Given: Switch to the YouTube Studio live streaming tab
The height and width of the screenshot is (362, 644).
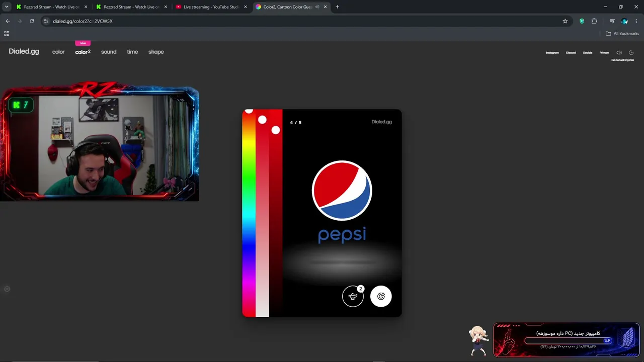Looking at the screenshot, I should pyautogui.click(x=211, y=7).
